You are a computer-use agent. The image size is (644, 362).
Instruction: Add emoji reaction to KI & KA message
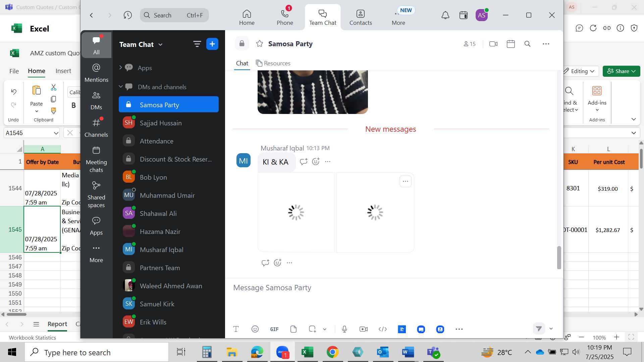[x=316, y=162]
